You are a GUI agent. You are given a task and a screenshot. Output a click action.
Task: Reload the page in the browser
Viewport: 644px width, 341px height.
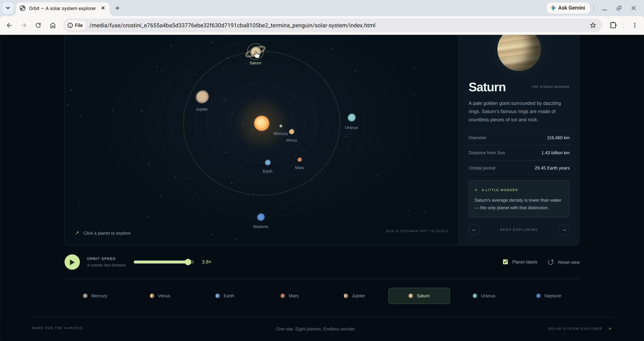tap(38, 25)
